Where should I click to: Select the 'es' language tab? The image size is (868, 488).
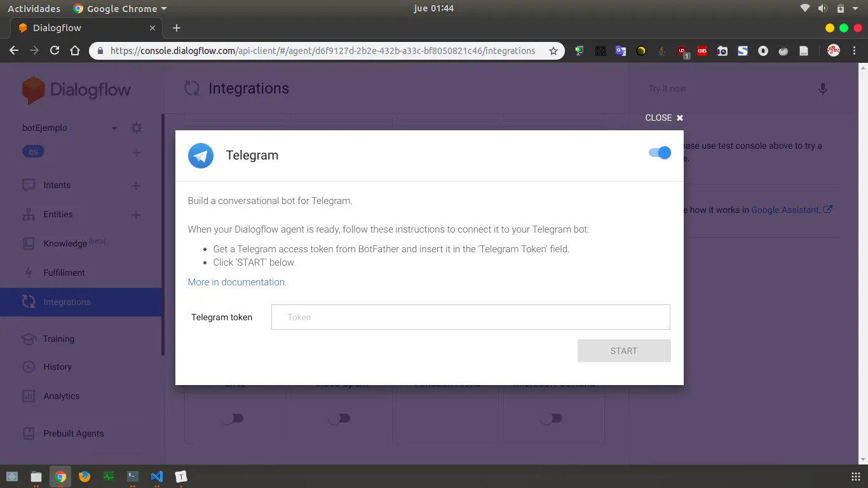33,151
